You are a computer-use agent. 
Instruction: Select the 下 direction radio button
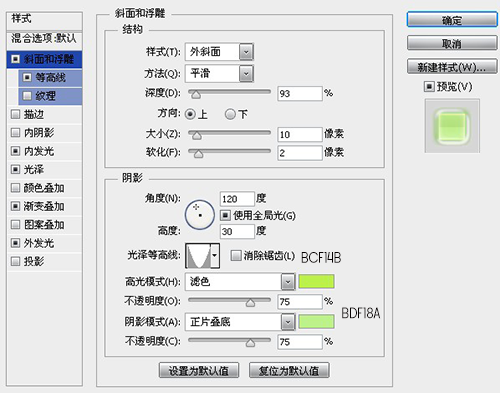point(230,114)
